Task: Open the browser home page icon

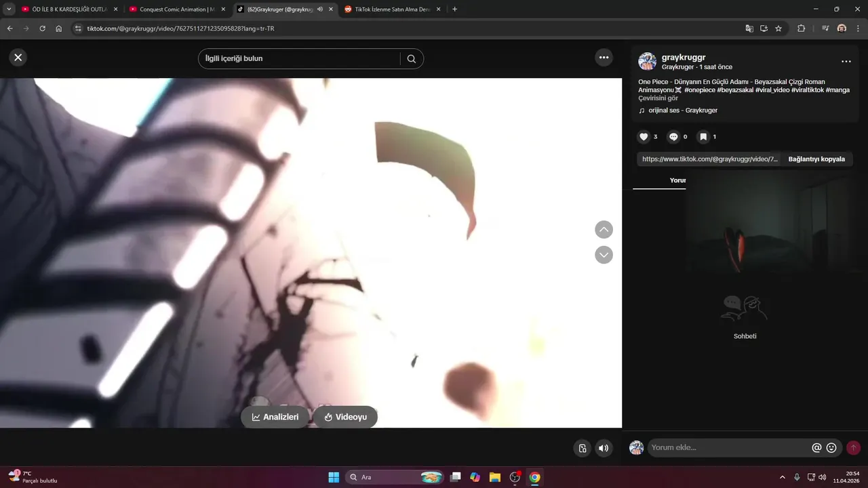Action: (58, 28)
